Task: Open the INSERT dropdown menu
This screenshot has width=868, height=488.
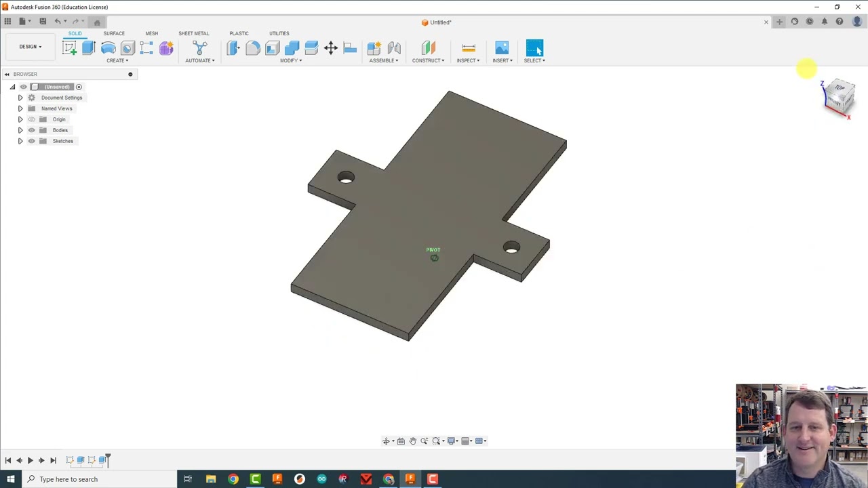Action: [x=502, y=60]
